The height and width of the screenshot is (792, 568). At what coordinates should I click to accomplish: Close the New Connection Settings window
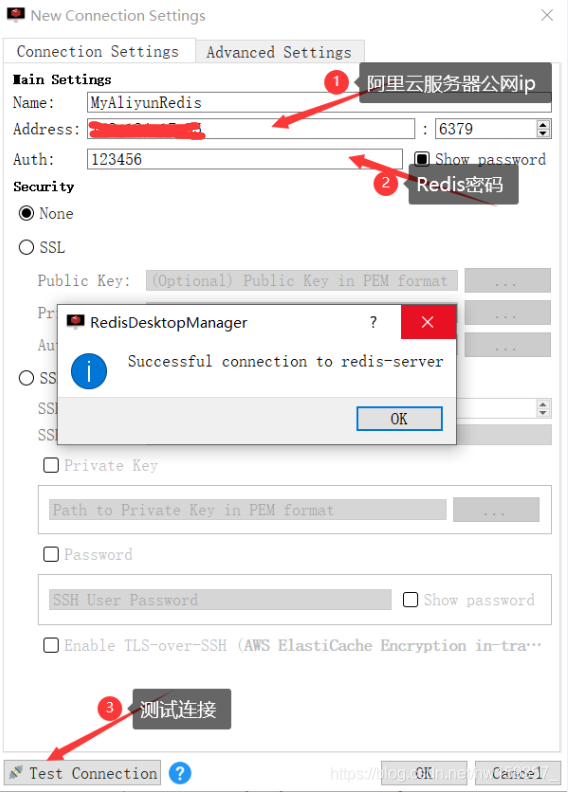(547, 15)
